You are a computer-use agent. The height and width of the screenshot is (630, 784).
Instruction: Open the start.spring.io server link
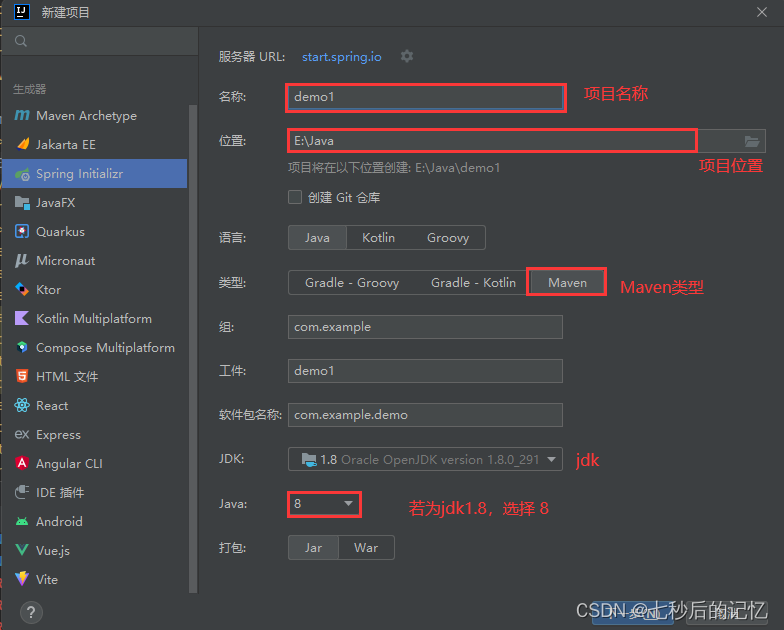pos(342,56)
